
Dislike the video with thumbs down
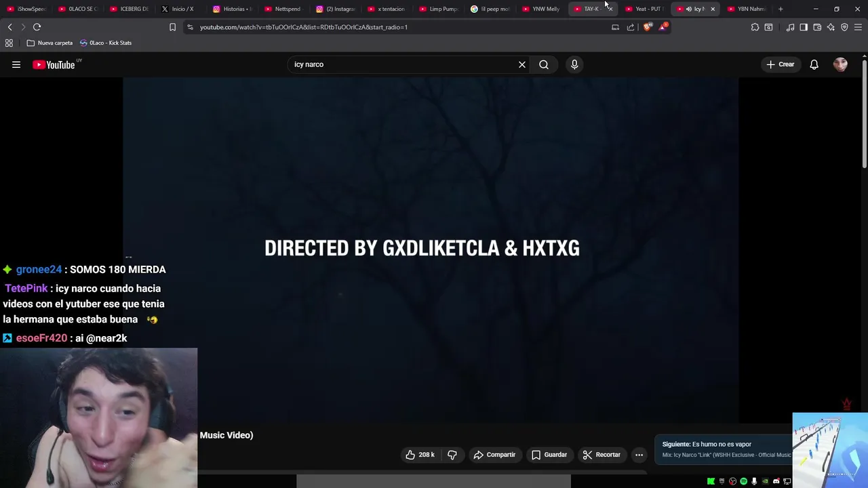click(452, 455)
